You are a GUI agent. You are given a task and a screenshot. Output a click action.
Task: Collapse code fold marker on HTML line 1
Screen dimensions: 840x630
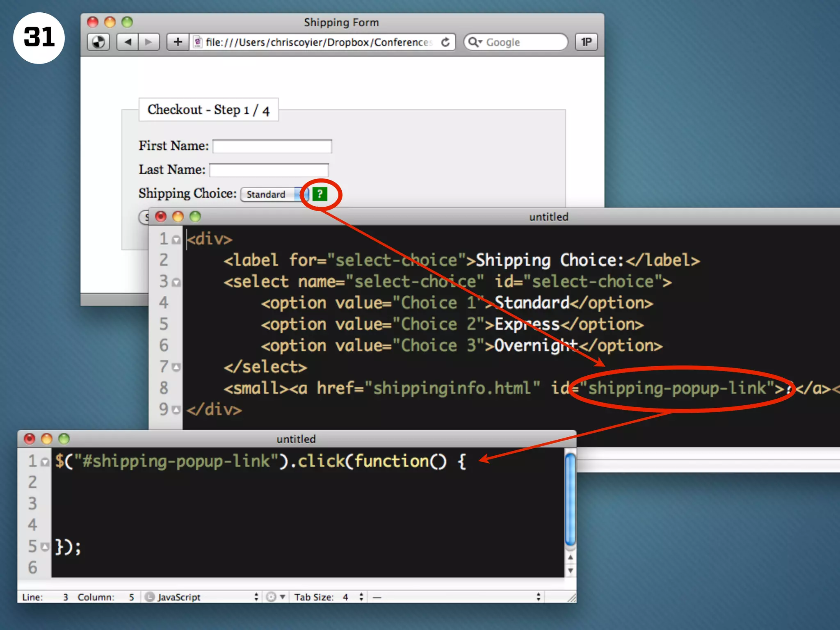176,240
